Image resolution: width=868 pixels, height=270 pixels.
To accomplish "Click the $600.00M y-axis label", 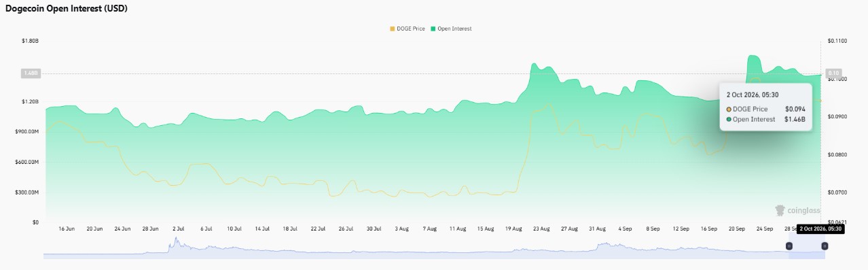I will 28,162.
